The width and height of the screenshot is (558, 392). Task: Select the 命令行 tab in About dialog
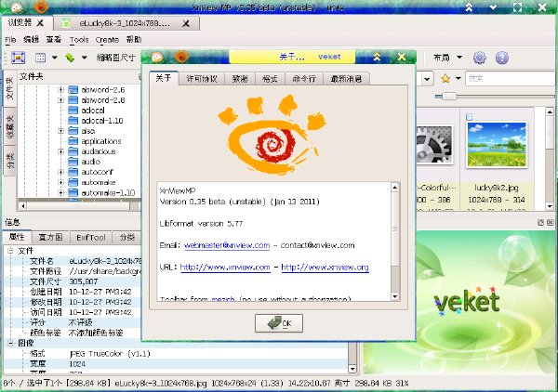pyautogui.click(x=304, y=79)
